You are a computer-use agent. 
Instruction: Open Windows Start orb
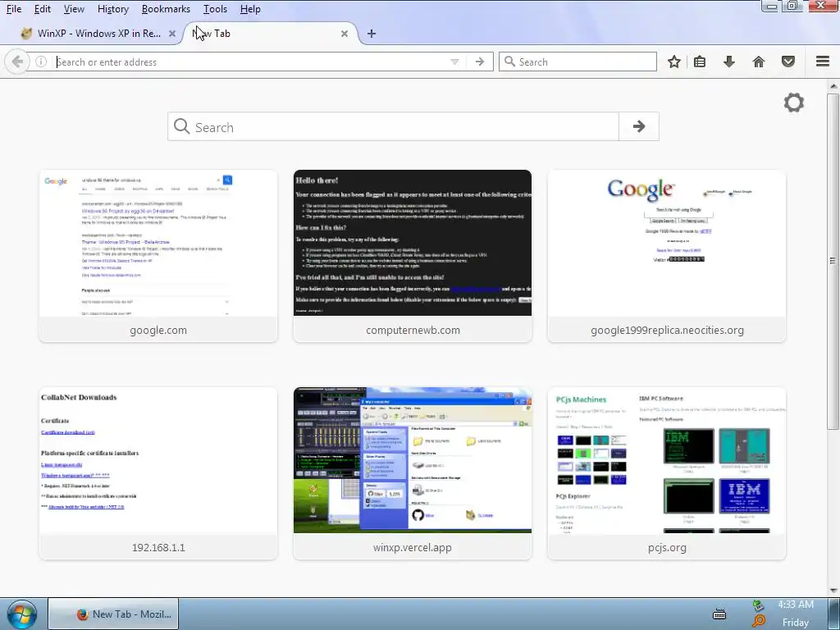[x=22, y=614]
